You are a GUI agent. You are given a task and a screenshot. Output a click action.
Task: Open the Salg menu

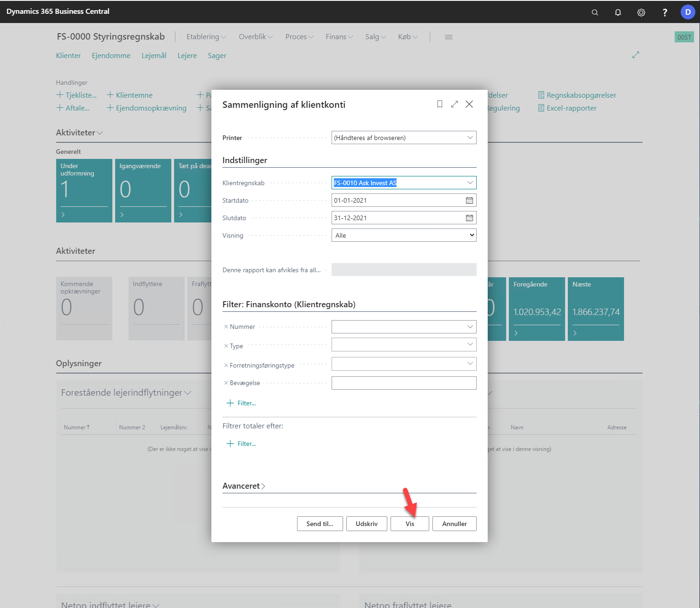point(375,37)
